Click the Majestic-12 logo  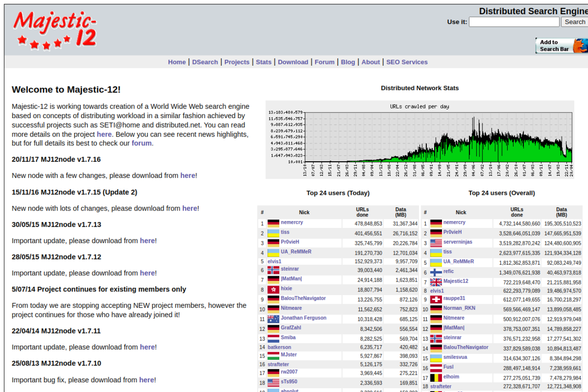tap(55, 30)
